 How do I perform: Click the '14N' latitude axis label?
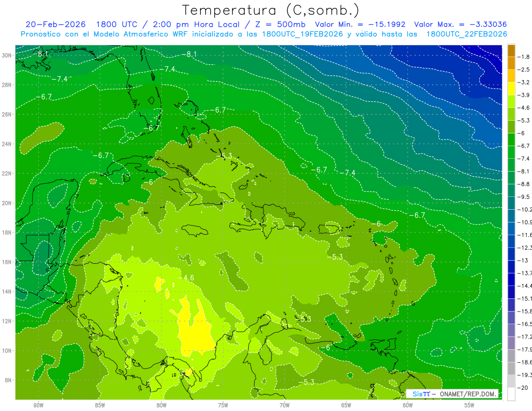[x=8, y=291]
